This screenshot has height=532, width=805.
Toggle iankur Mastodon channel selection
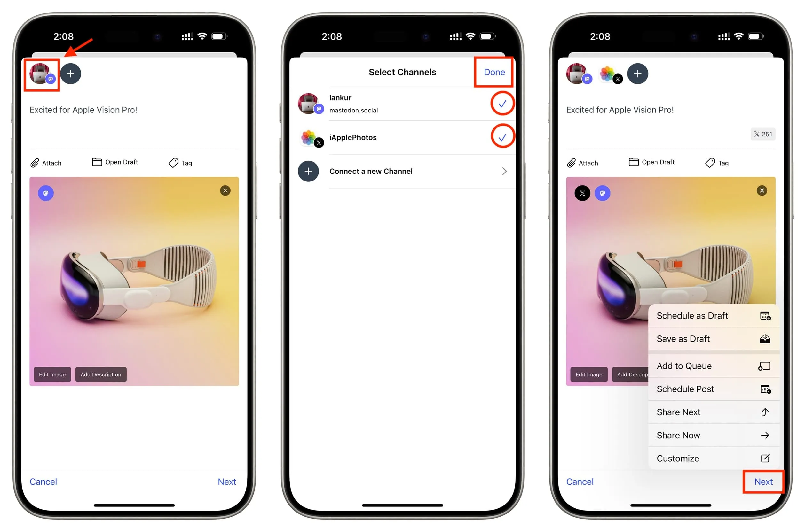coord(501,104)
